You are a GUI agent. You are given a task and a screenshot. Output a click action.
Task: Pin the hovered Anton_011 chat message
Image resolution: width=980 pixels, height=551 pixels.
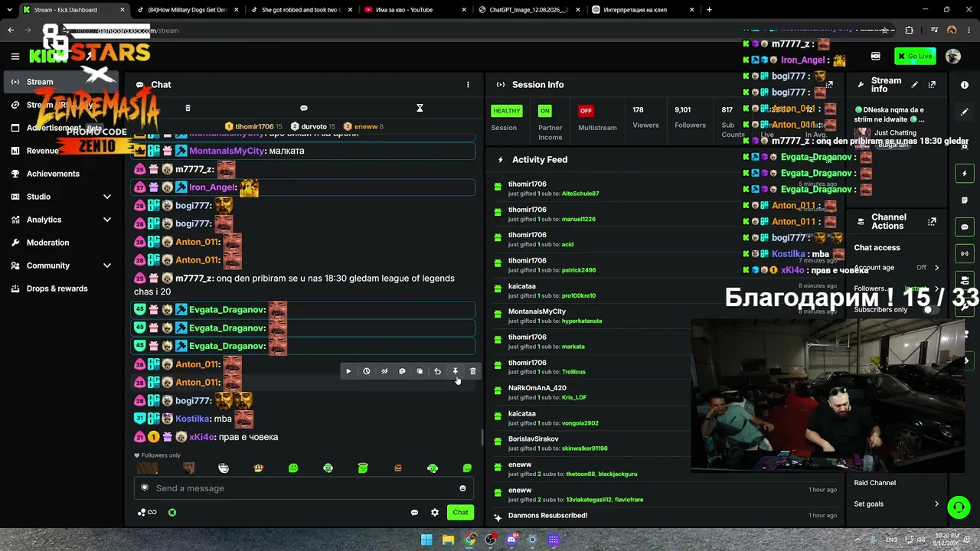coord(455,371)
